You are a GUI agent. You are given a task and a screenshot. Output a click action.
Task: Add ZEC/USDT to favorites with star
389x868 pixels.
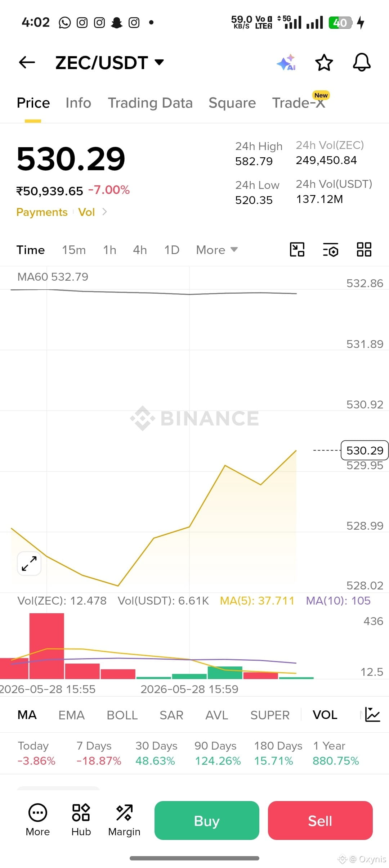click(x=324, y=63)
